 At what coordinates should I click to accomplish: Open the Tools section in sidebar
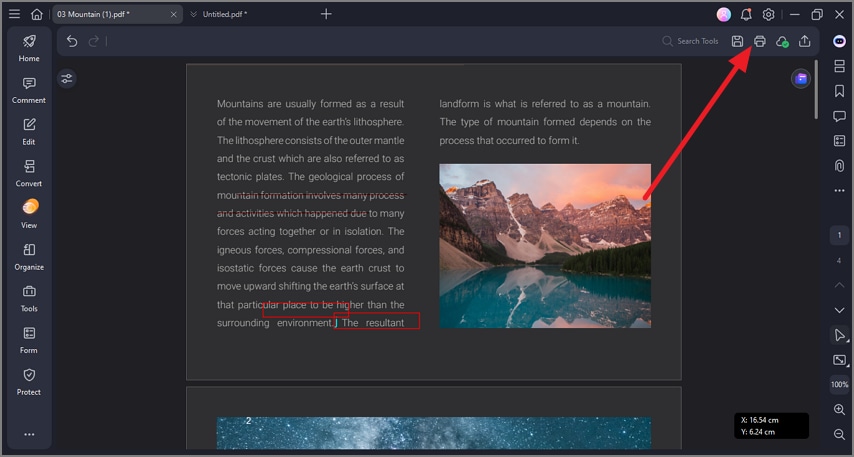(x=29, y=298)
